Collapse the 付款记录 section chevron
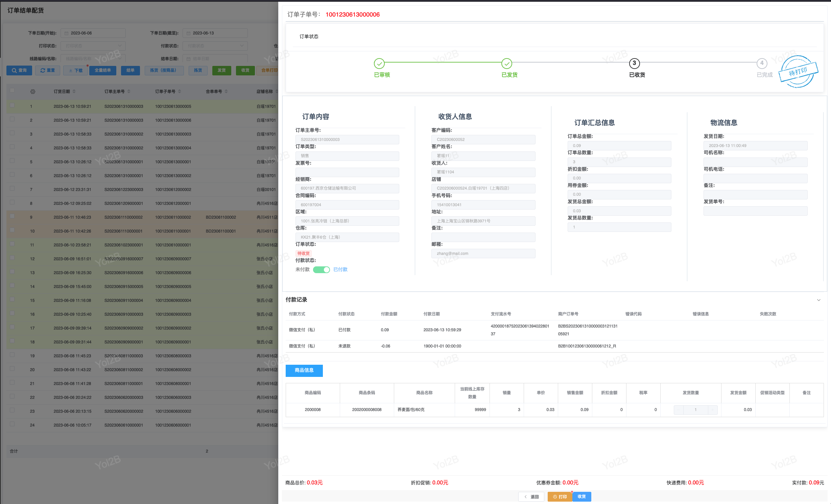The image size is (831, 504). pos(818,300)
